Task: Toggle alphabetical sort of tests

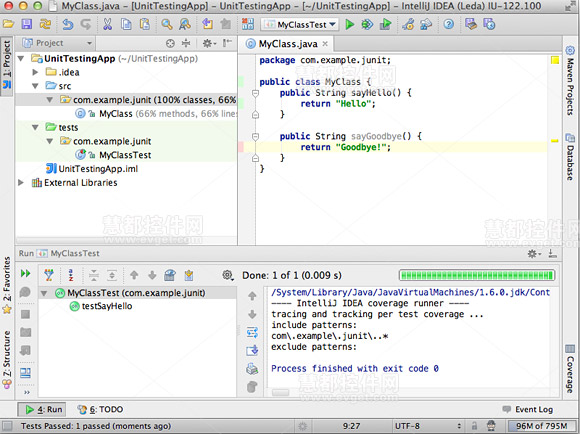Action: pyautogui.click(x=71, y=275)
